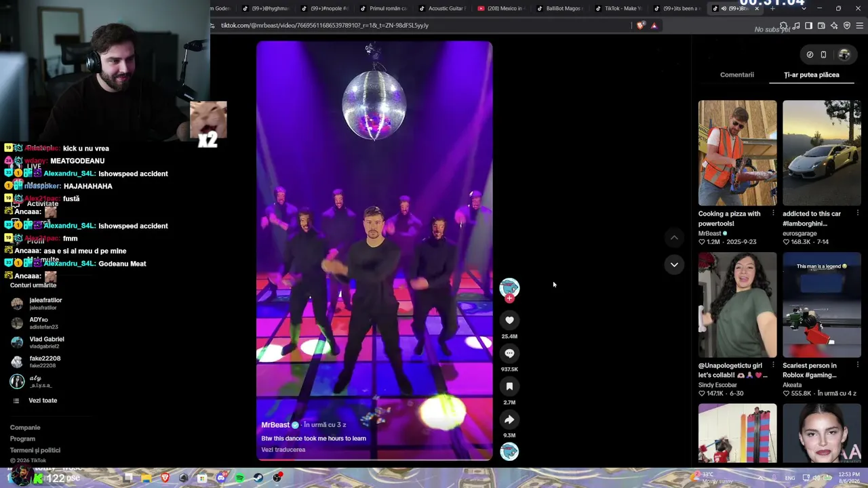
Task: Click Vezi traducerea under the caption
Action: tap(283, 449)
